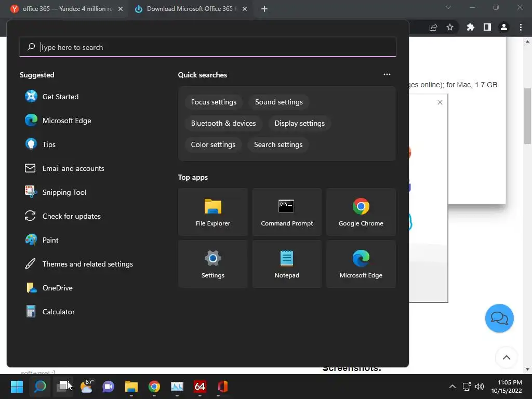Open Notepad tile in Top apps
Viewport: 532px width, 399px height.
coord(287,264)
